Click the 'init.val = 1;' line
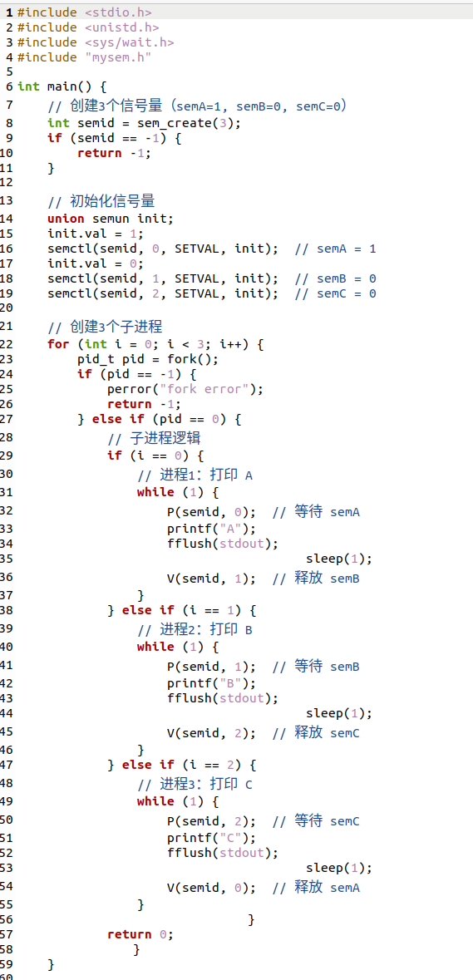Viewport: 473px width, 980px height. click(x=96, y=234)
